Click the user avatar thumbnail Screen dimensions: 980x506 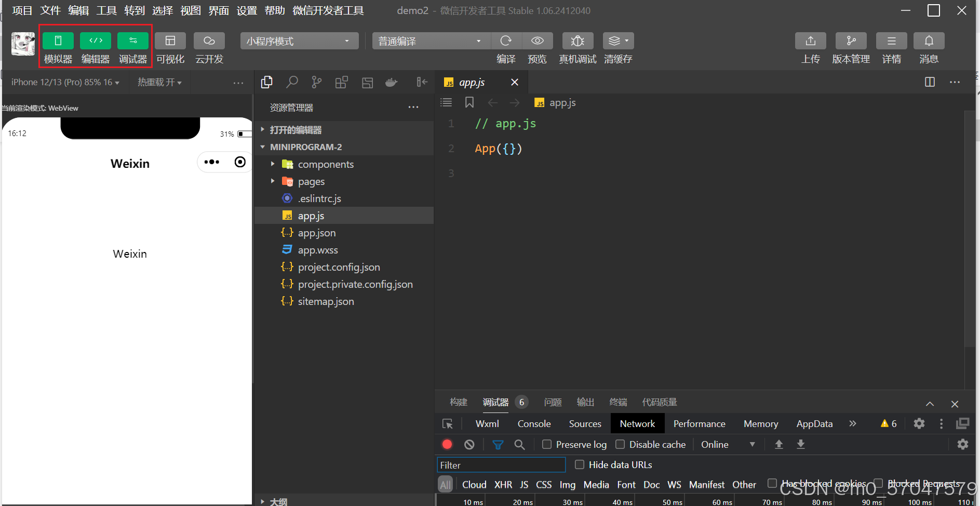(23, 44)
